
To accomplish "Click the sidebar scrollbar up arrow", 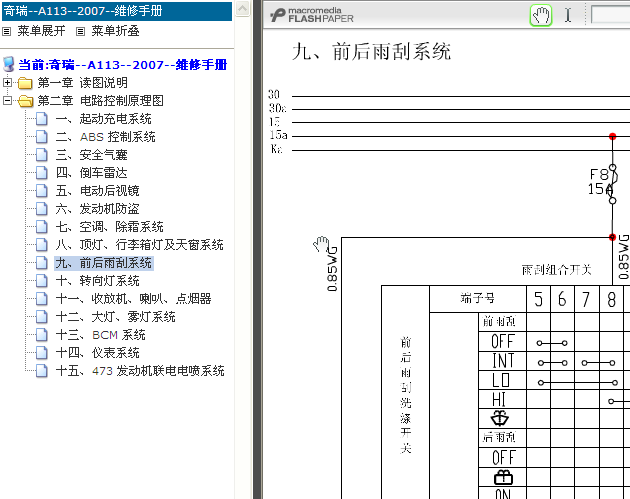I will pos(243,8).
